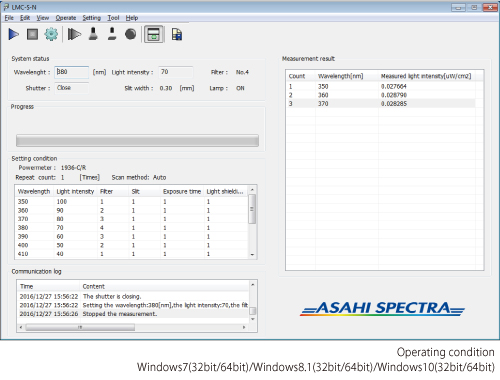Click the first lamp icon in toolbar
Viewport: 500px width, 380px height.
(x=93, y=34)
